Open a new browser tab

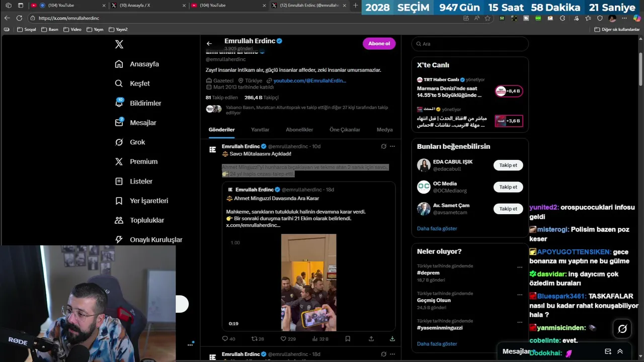[x=356, y=6]
